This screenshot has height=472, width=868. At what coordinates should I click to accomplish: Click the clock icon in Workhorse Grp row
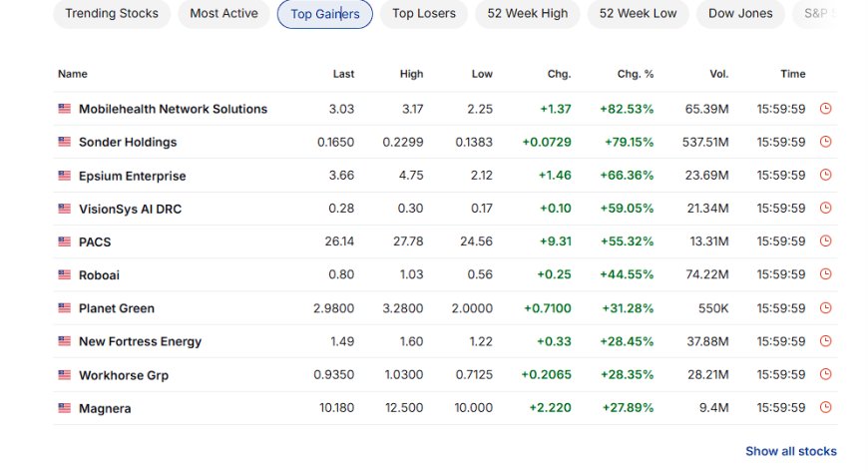point(825,374)
